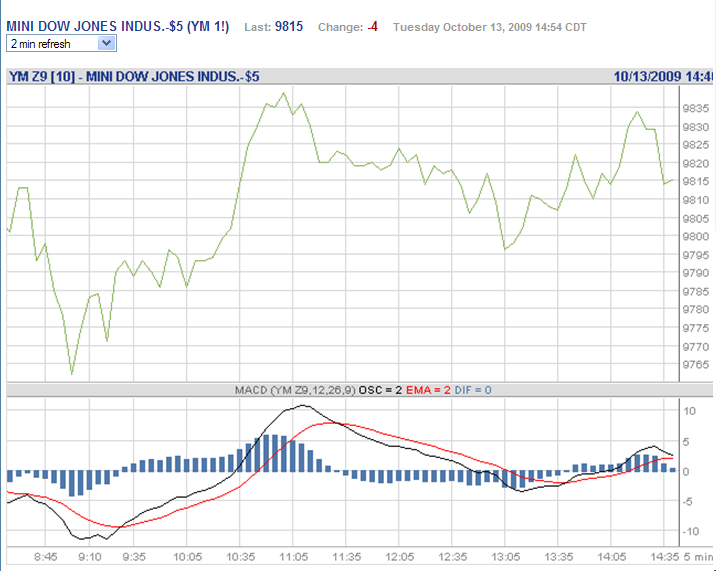Click the MINI DOW JONES INDUS.-$5 (YM 1!) title
Image resolution: width=716 pixels, height=571 pixels.
[117, 26]
